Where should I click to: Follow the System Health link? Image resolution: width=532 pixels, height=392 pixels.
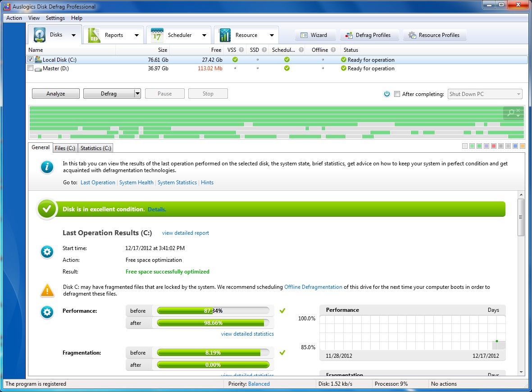click(x=136, y=182)
